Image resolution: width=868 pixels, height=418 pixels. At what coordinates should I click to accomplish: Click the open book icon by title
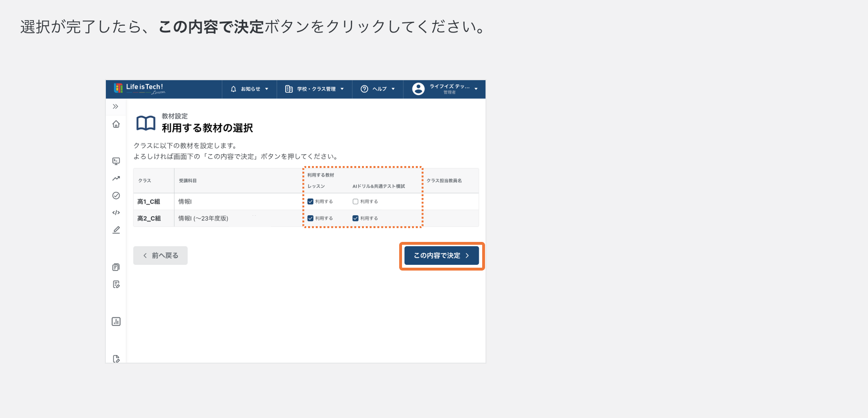coord(146,123)
